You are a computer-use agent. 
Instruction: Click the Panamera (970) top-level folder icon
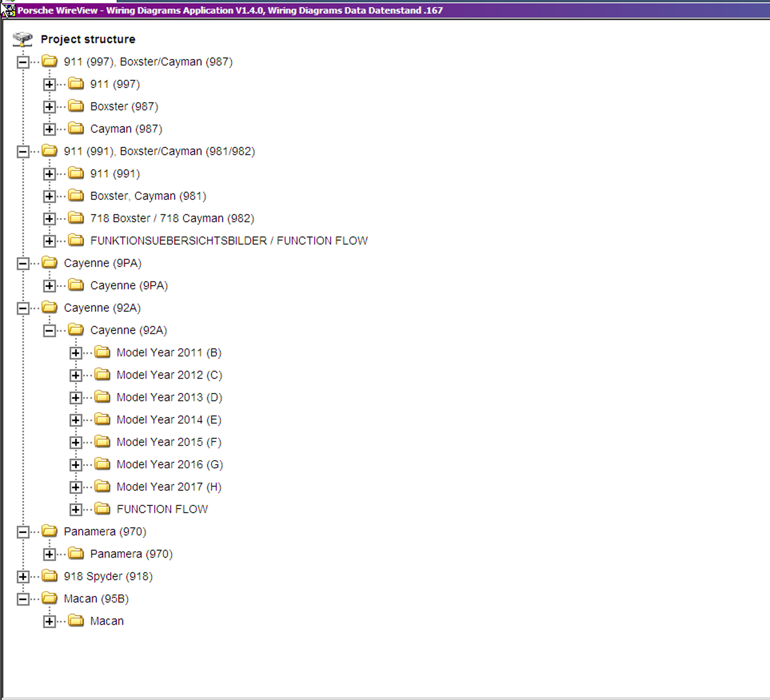[x=50, y=531]
